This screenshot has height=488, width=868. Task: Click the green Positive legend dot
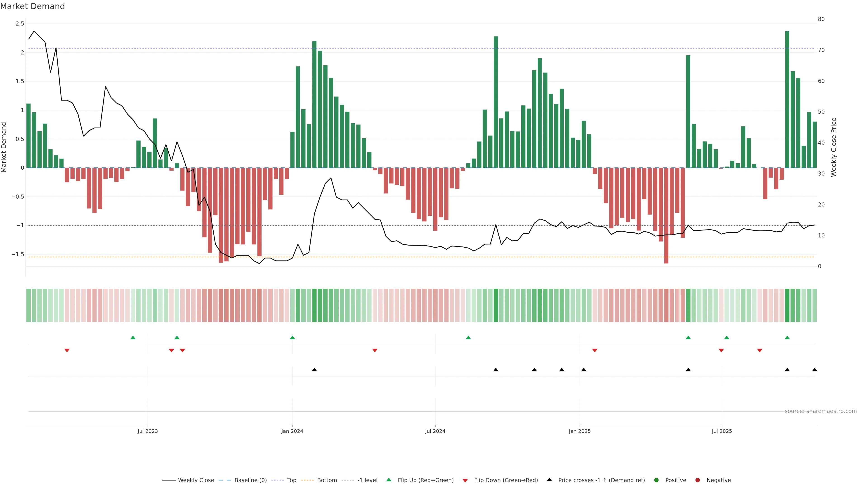656,480
